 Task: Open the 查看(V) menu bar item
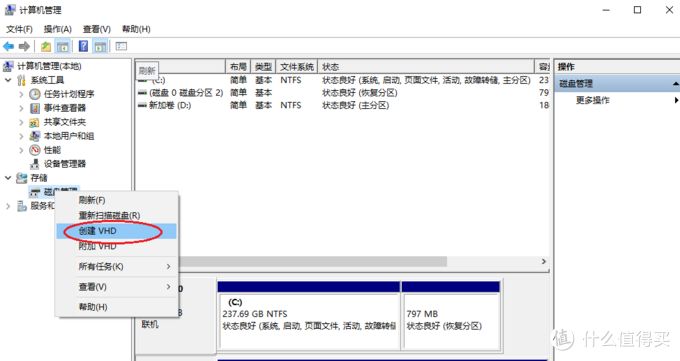[97, 29]
